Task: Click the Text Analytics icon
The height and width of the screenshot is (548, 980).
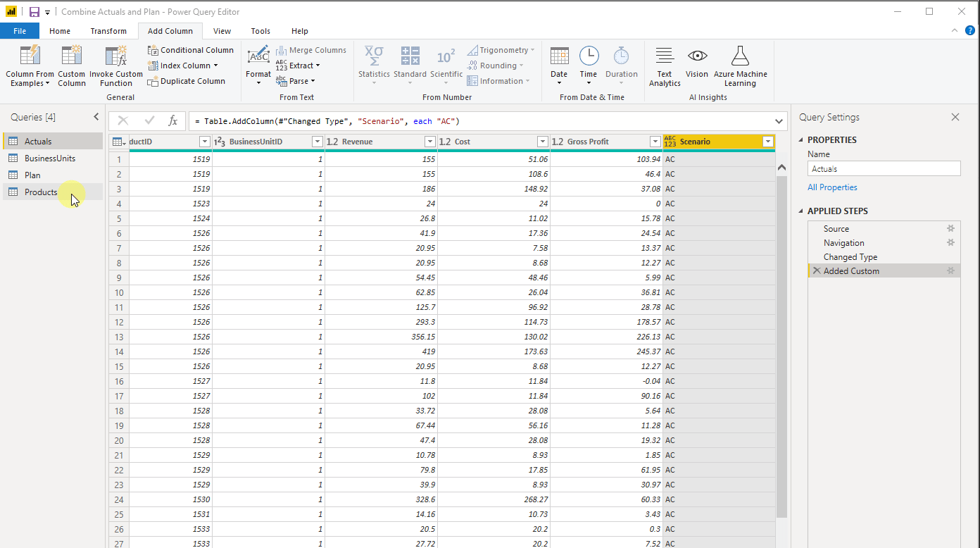Action: pos(664,66)
